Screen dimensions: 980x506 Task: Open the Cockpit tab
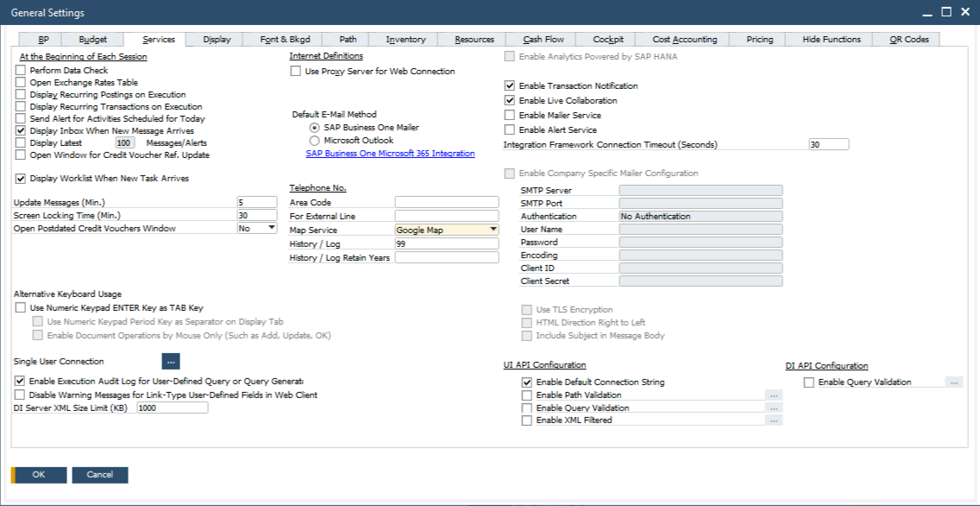coord(608,40)
